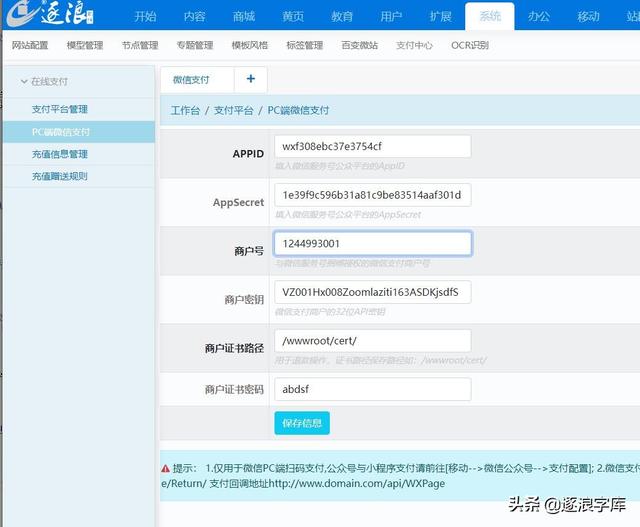The width and height of the screenshot is (640, 527).
Task: Select PC端微信支付 sidebar item
Action: [x=61, y=131]
